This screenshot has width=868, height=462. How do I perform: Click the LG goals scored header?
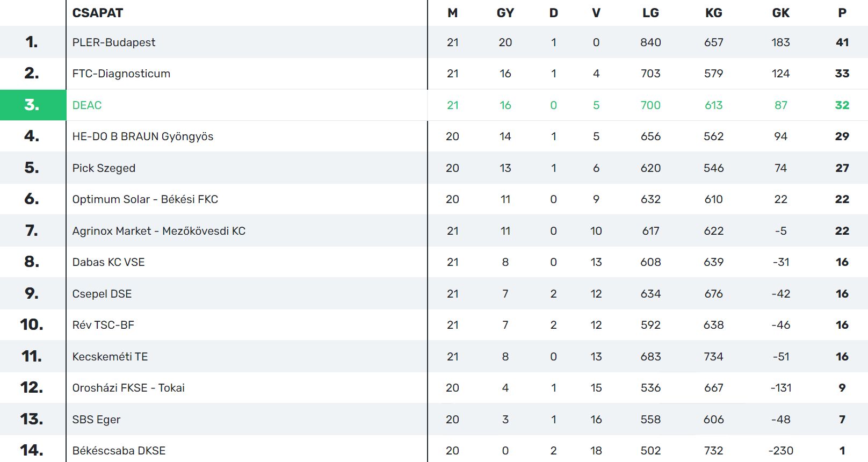click(x=650, y=13)
